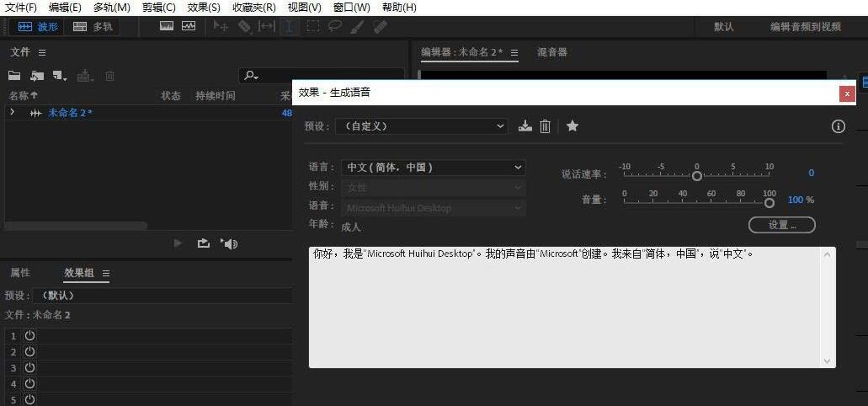Open the 文件(F) menu
Screen dimensions: 868x406
point(21,8)
